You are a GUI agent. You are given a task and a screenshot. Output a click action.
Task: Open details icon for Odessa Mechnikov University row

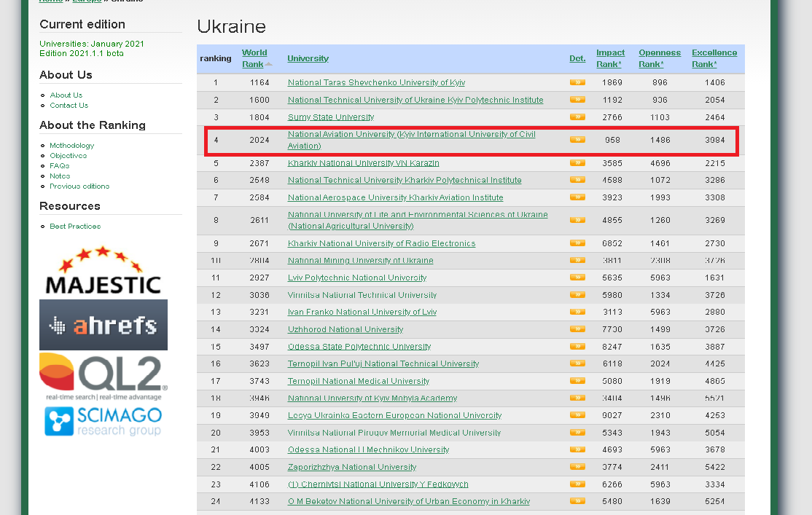(577, 449)
